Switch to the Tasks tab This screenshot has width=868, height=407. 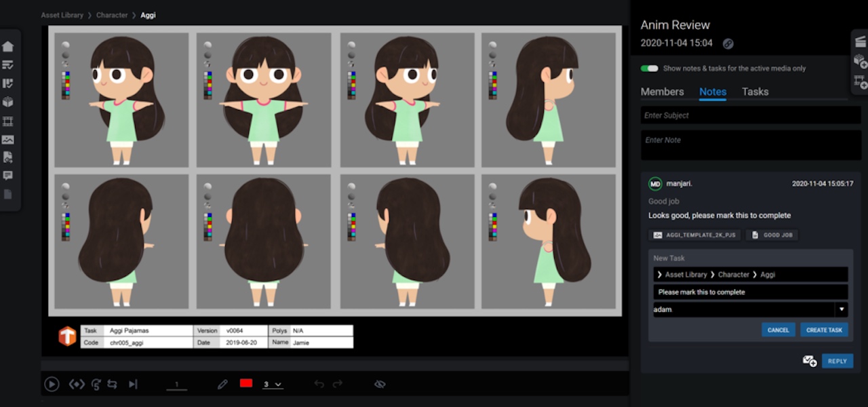[x=755, y=92]
